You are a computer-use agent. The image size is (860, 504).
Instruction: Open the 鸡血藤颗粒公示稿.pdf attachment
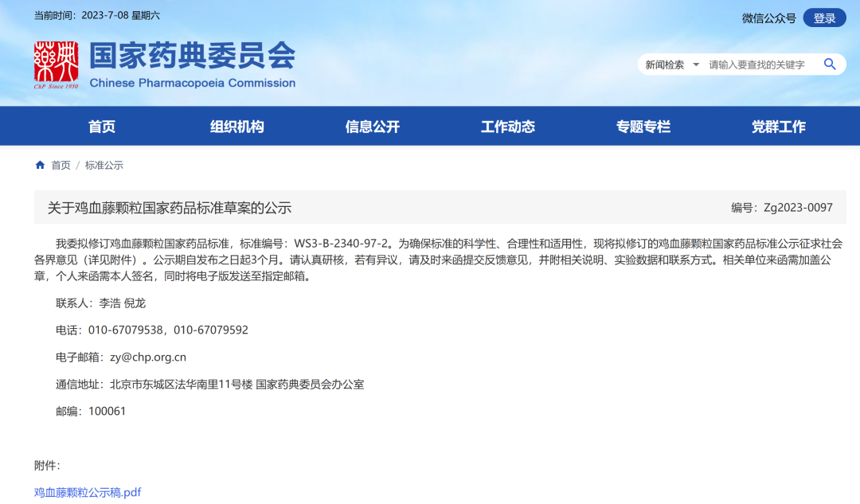click(x=88, y=492)
